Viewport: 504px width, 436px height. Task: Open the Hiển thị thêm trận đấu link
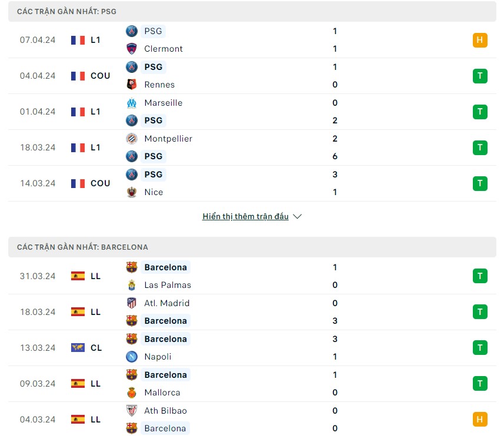point(245,216)
